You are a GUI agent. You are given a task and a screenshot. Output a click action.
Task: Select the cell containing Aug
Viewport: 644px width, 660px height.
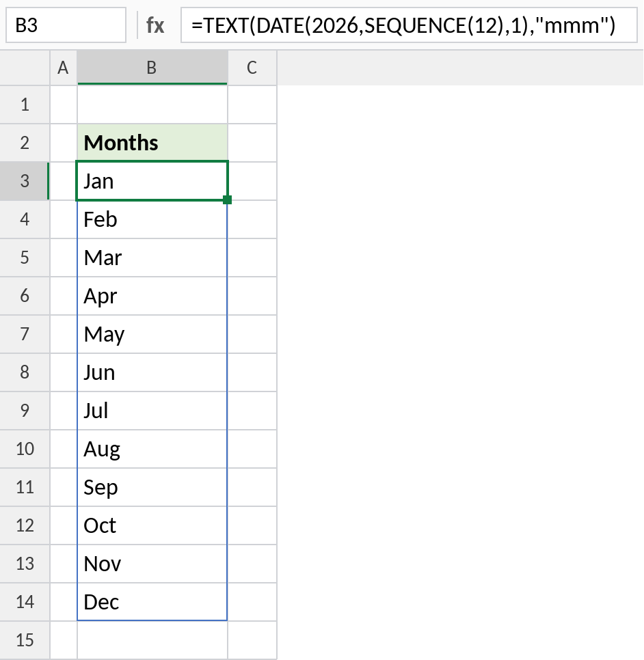(152, 449)
